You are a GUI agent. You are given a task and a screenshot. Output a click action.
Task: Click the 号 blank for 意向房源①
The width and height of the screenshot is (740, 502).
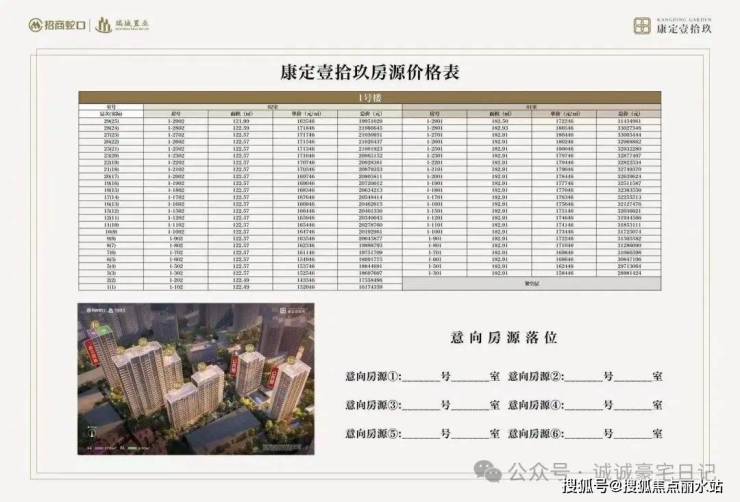coord(421,377)
